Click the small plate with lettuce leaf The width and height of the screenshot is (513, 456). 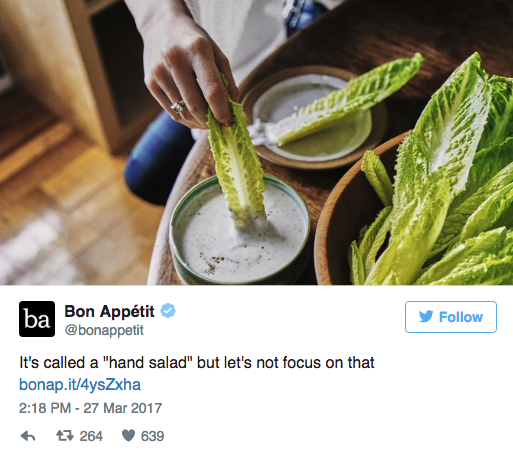point(313,118)
